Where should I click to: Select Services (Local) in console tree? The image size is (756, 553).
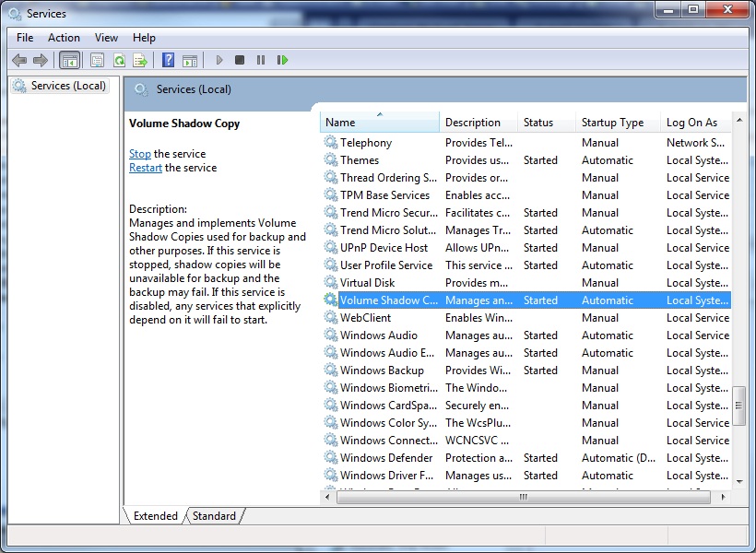[60, 86]
